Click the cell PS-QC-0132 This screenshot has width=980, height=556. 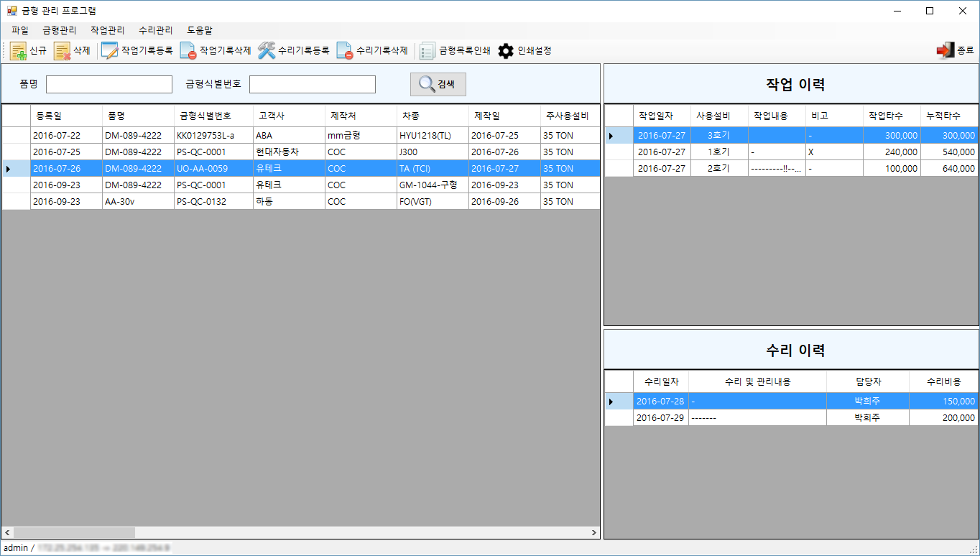pos(213,201)
